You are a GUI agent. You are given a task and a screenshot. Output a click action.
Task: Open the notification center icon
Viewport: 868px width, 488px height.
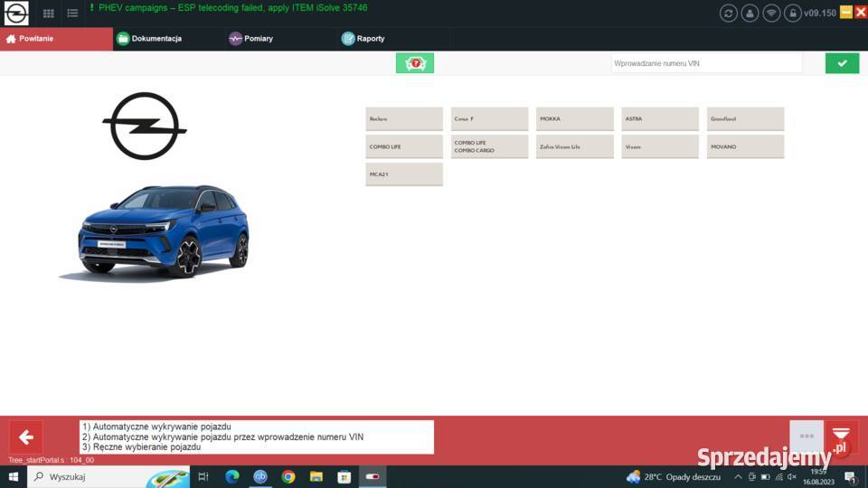tap(851, 477)
